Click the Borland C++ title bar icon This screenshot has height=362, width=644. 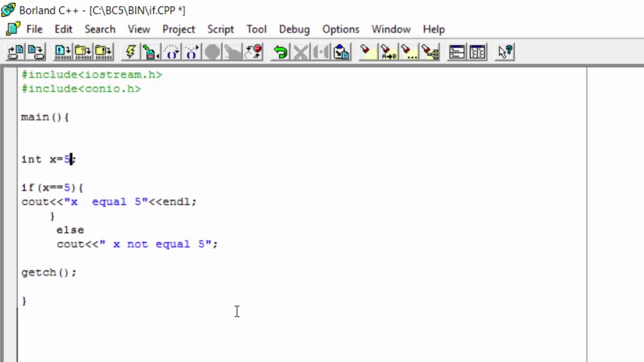click(x=9, y=10)
